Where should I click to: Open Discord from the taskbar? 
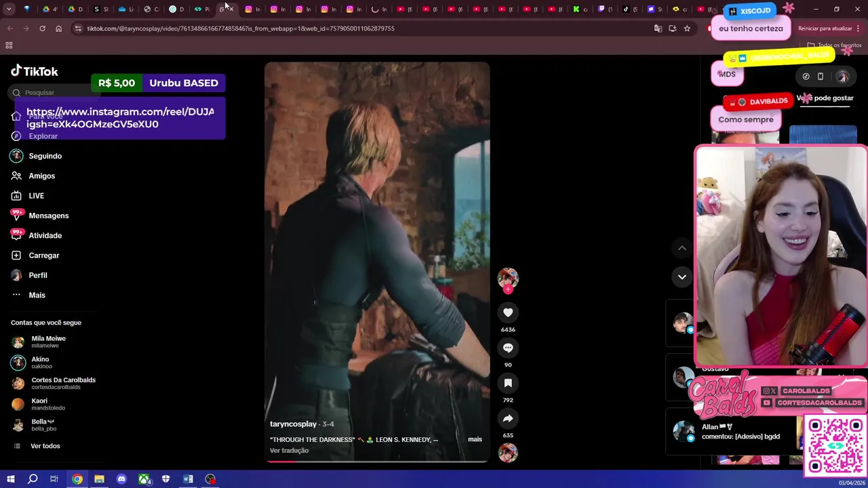[x=121, y=479]
